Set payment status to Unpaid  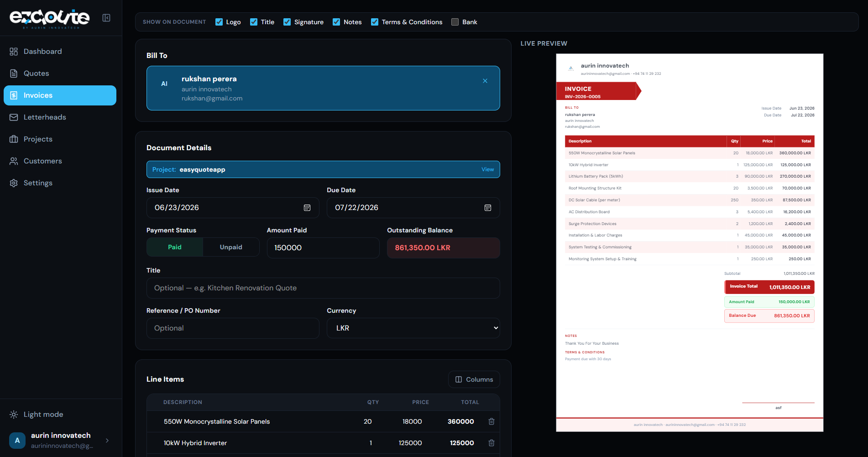(231, 247)
